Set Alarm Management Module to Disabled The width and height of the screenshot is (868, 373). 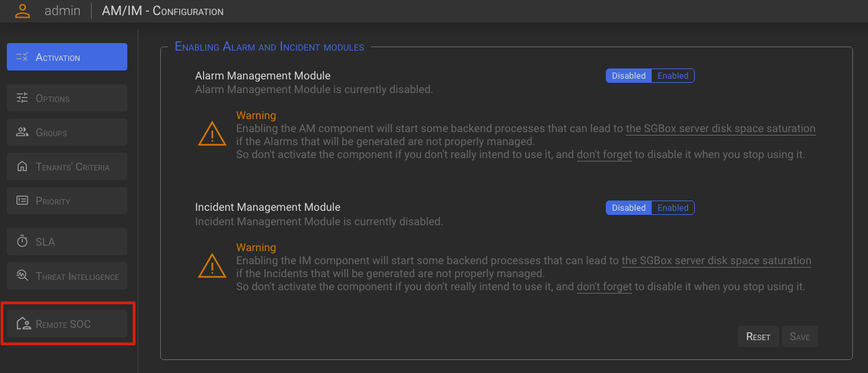point(628,76)
